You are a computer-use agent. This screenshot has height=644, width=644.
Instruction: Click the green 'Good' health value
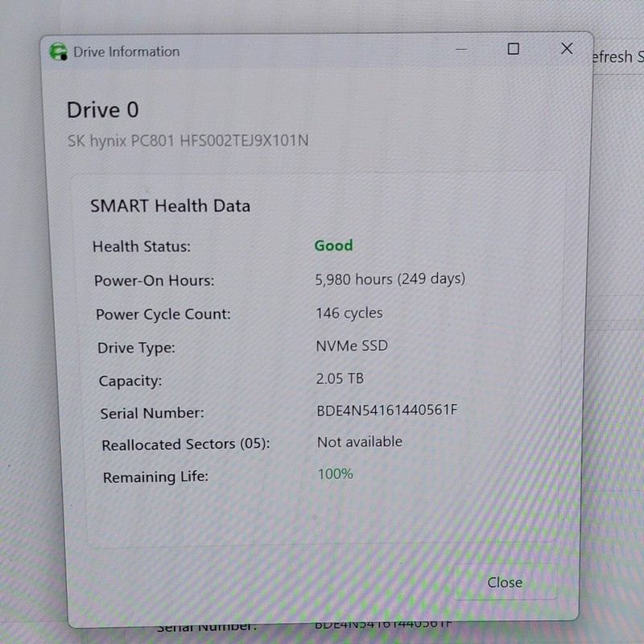(333, 246)
